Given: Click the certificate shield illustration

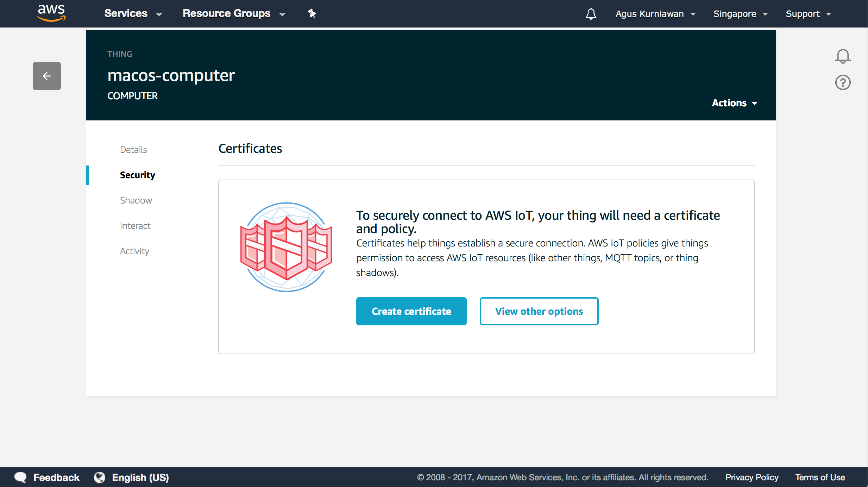Looking at the screenshot, I should (286, 247).
